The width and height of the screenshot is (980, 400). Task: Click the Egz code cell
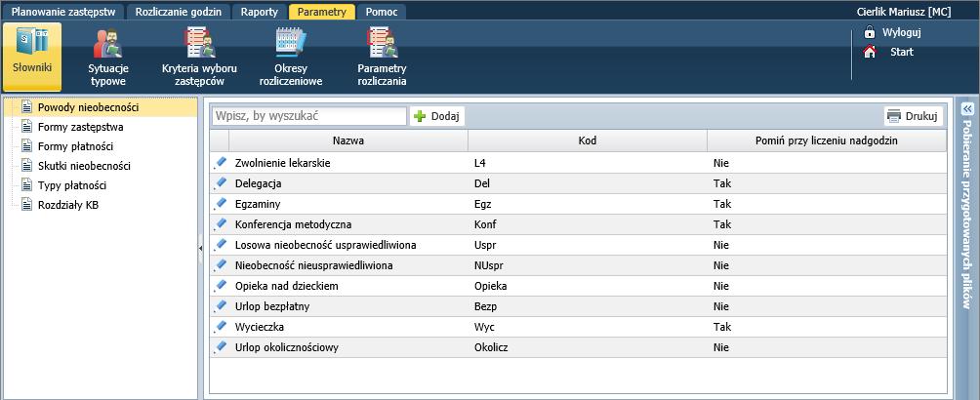pyautogui.click(x=588, y=204)
